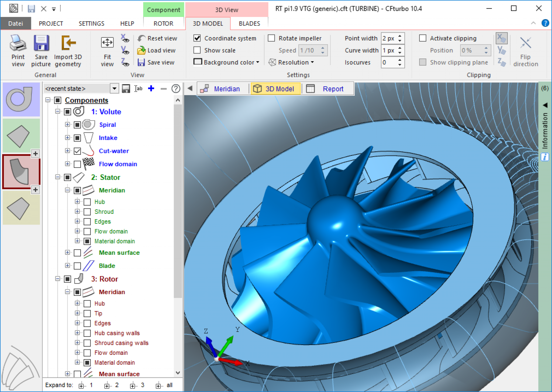Image resolution: width=552 pixels, height=392 pixels.
Task: Open the blue help question mark icon
Action: (x=545, y=23)
